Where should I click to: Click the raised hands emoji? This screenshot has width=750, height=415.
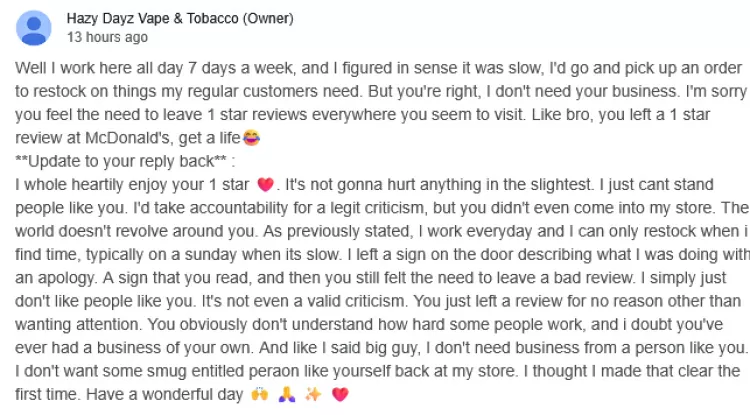pos(261,395)
